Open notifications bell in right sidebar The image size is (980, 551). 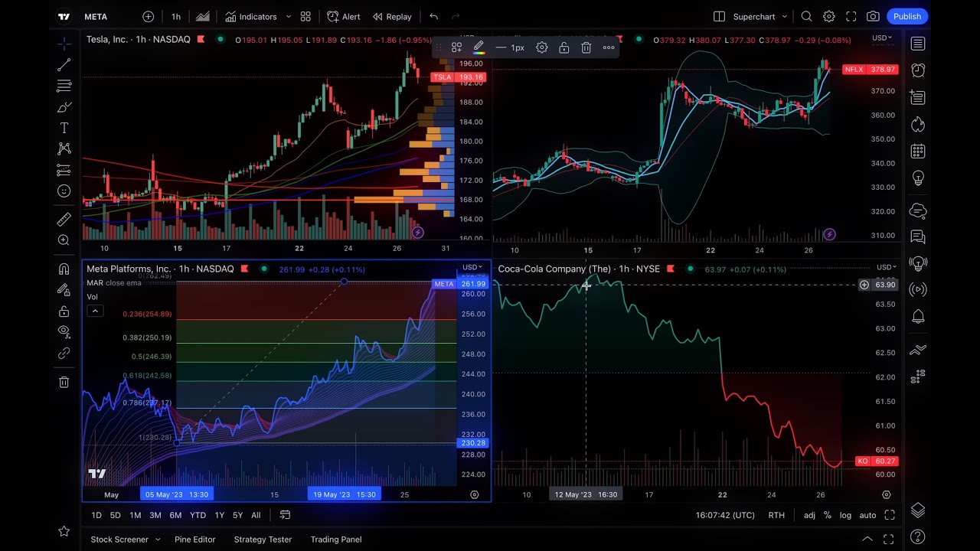918,316
